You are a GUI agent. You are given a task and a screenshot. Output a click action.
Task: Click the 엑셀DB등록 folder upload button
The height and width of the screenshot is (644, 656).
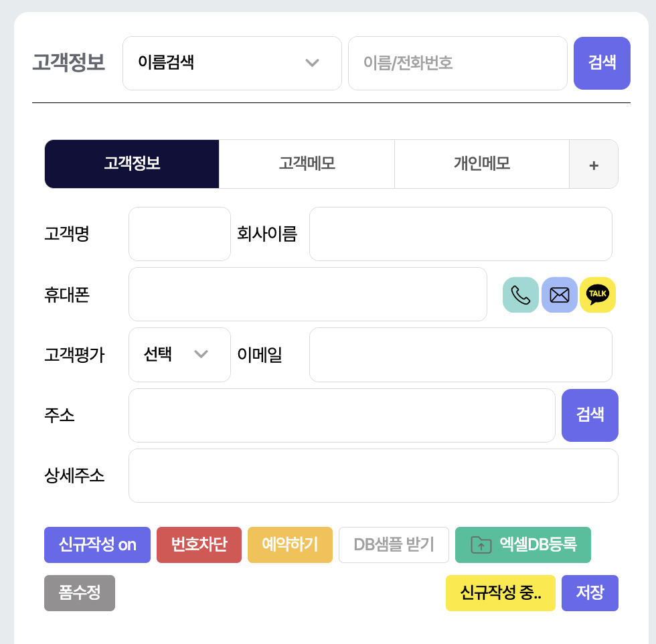(x=523, y=545)
